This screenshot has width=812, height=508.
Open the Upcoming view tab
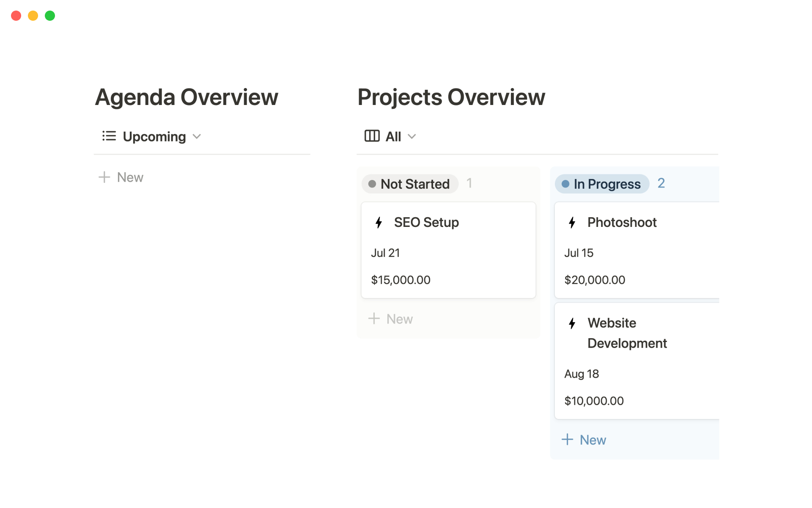point(154,137)
